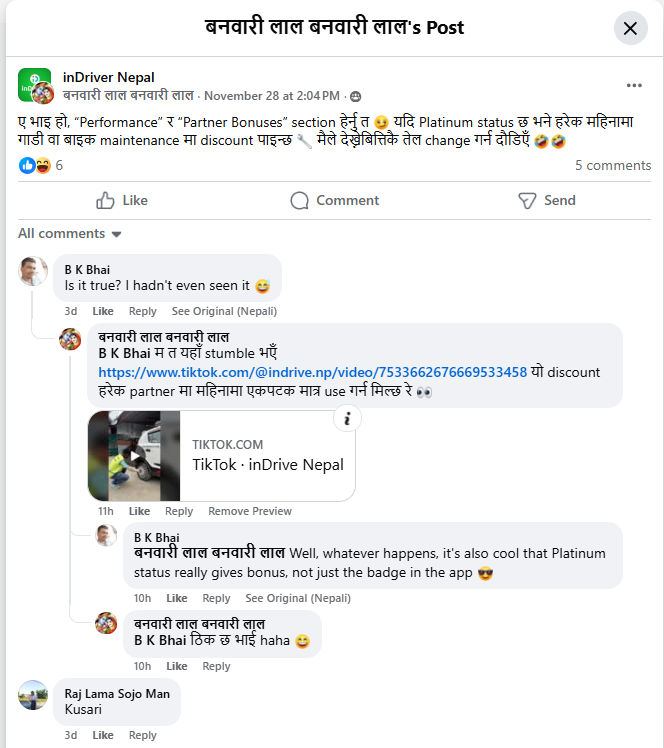Like Raj Lama Sojo Man's comment
The width and height of the screenshot is (664, 748).
[103, 735]
